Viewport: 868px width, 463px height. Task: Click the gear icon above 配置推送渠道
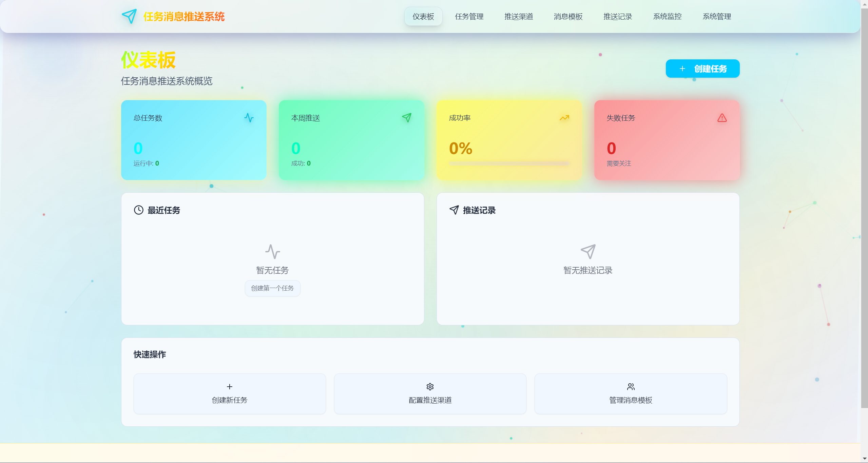point(430,387)
